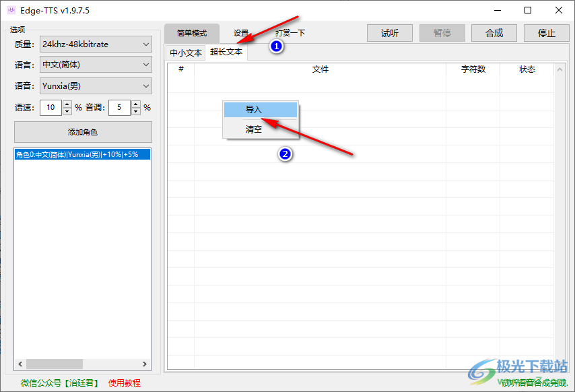Click the role list left scroll arrow
Screen dimensions: 575x392
point(20,364)
